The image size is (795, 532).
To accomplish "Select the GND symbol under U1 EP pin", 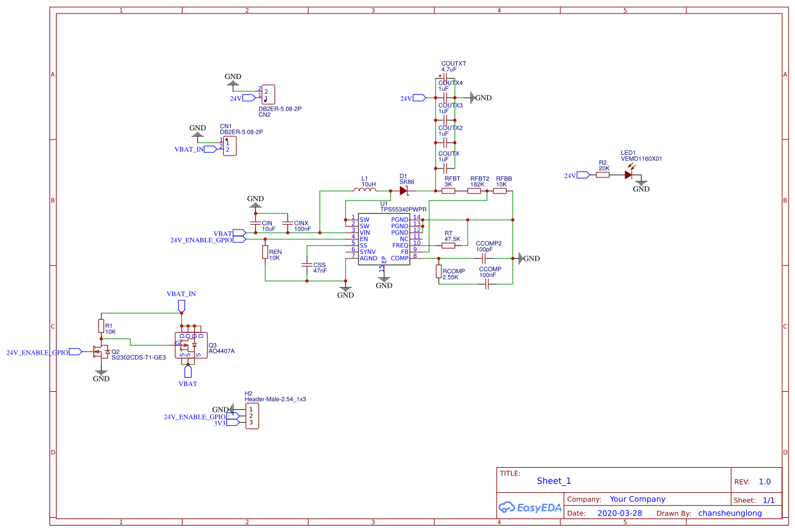I will point(384,283).
